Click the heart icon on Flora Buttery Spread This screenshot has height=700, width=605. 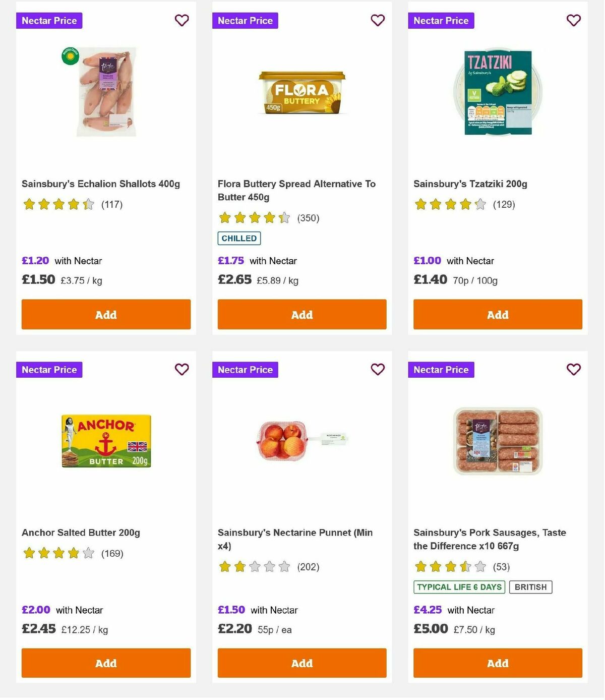[378, 21]
